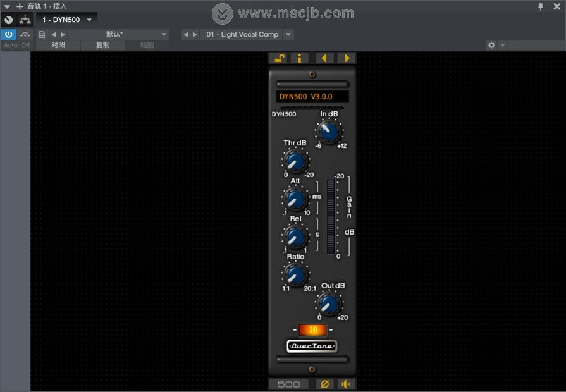Toggle the orange speaker icon

coord(346,384)
